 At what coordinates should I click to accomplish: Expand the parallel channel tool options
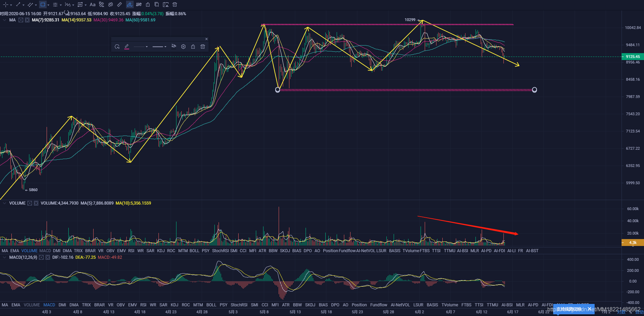point(36,5)
